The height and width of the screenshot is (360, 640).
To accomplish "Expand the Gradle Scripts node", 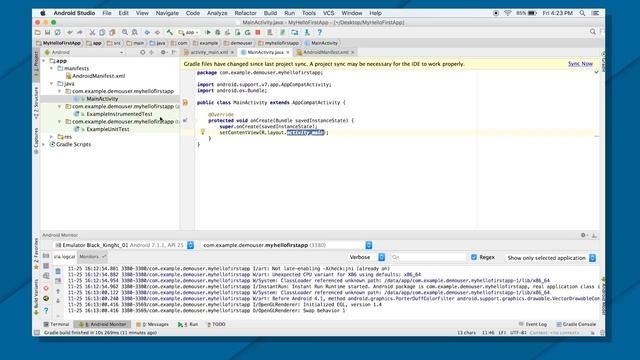I will 44,144.
